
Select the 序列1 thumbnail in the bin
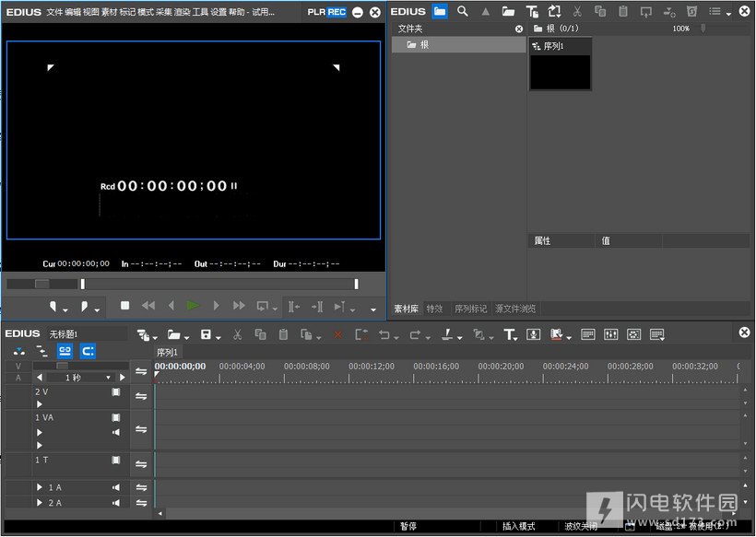pos(560,66)
